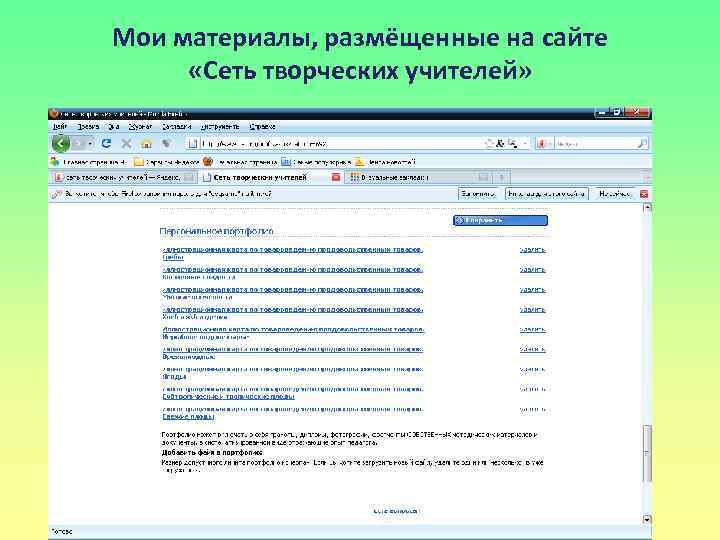Stop loading with the X toolbar icon
Viewport: 720px width, 540px height.
126,144
